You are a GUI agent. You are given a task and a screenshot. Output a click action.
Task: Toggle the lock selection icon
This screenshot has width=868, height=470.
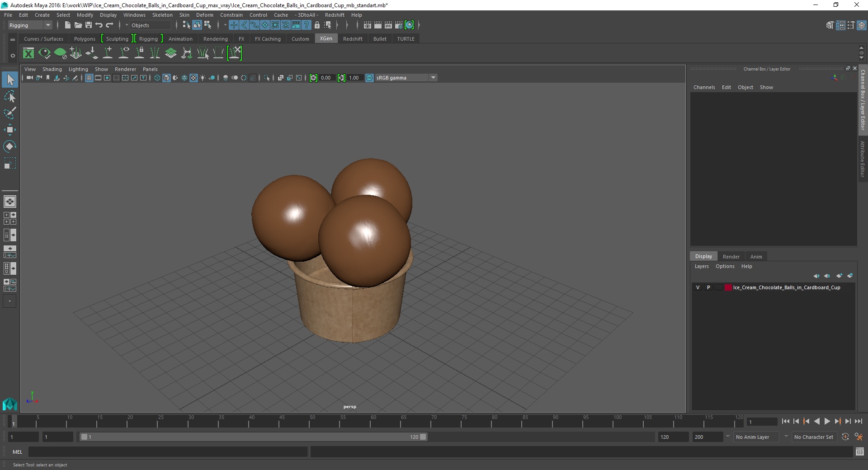click(x=317, y=25)
